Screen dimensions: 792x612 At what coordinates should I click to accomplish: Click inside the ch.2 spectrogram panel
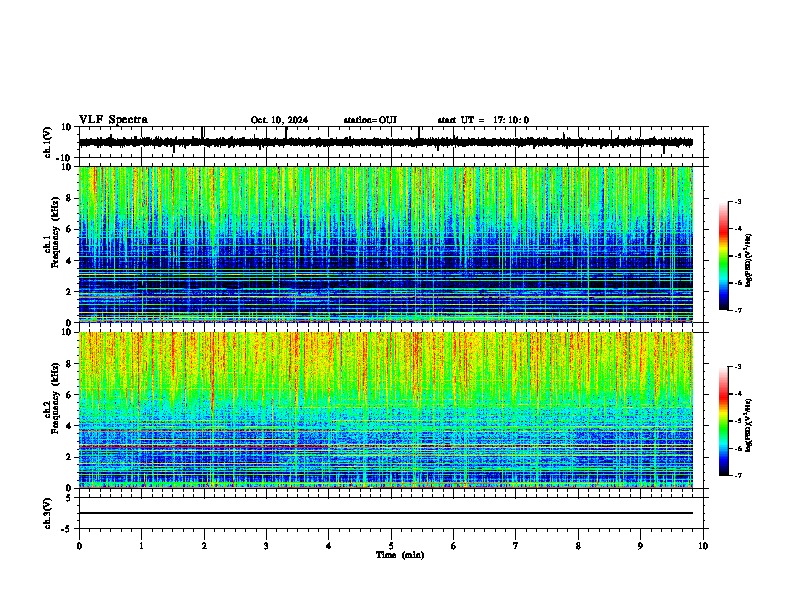pyautogui.click(x=386, y=410)
